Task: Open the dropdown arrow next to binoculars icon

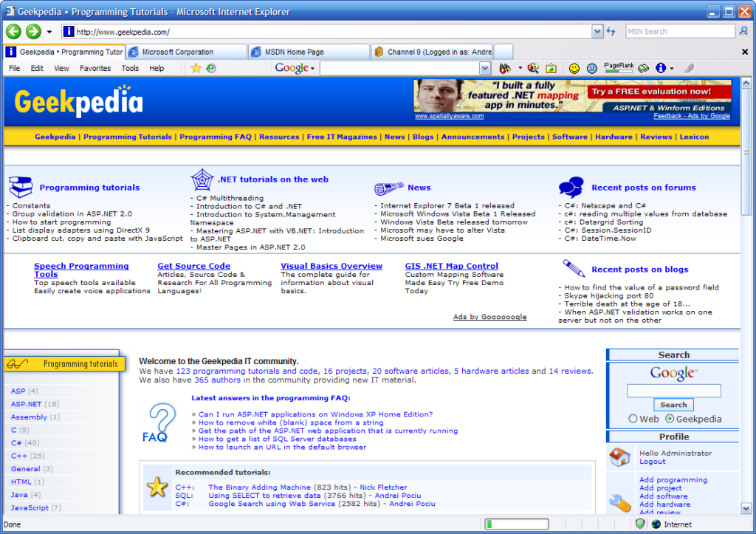Action: [520, 69]
